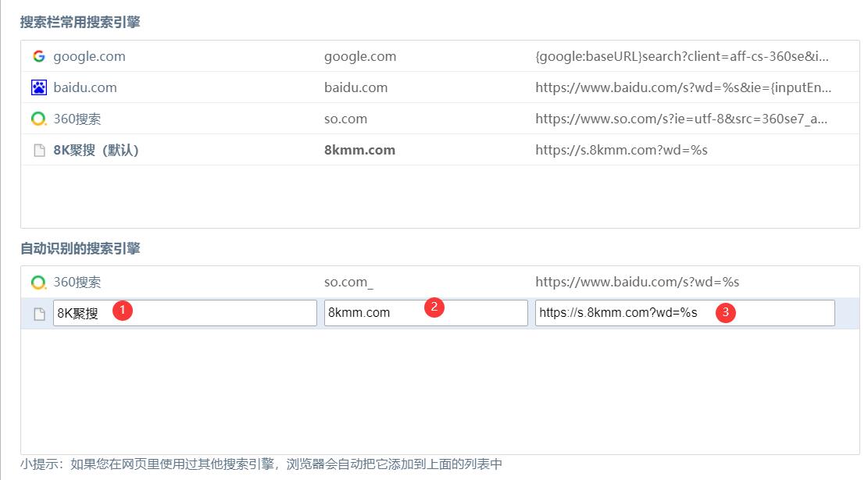Select the 8K聚搜 (默认) default engine name
This screenshot has width=868, height=480.
96,150
